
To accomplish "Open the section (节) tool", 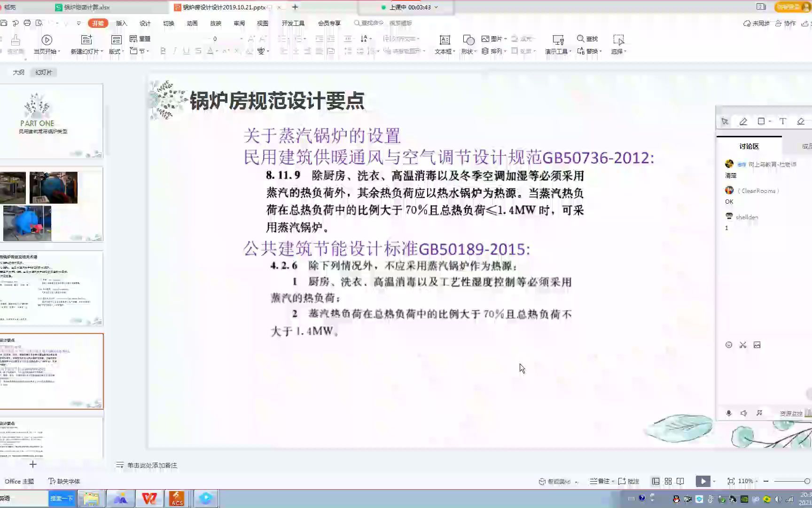I will click(x=139, y=51).
